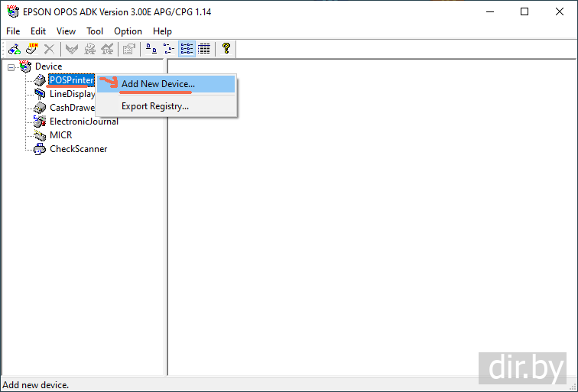Open the Tool menu

click(x=95, y=31)
